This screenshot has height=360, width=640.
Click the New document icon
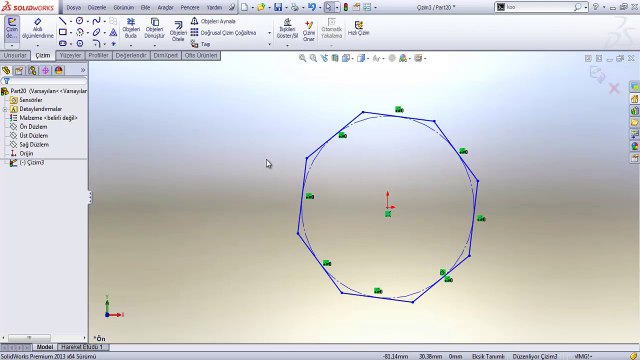point(244,7)
